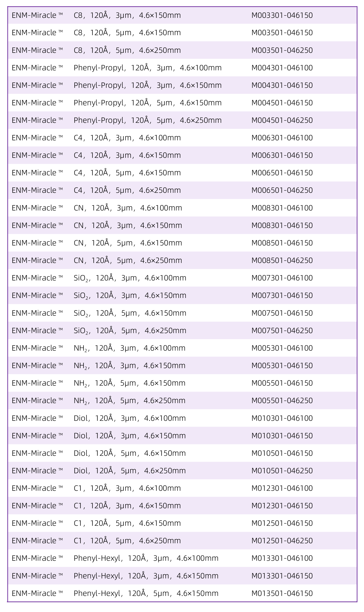Select part number M003301-046150
This screenshot has height=612, width=364.
pos(282,15)
